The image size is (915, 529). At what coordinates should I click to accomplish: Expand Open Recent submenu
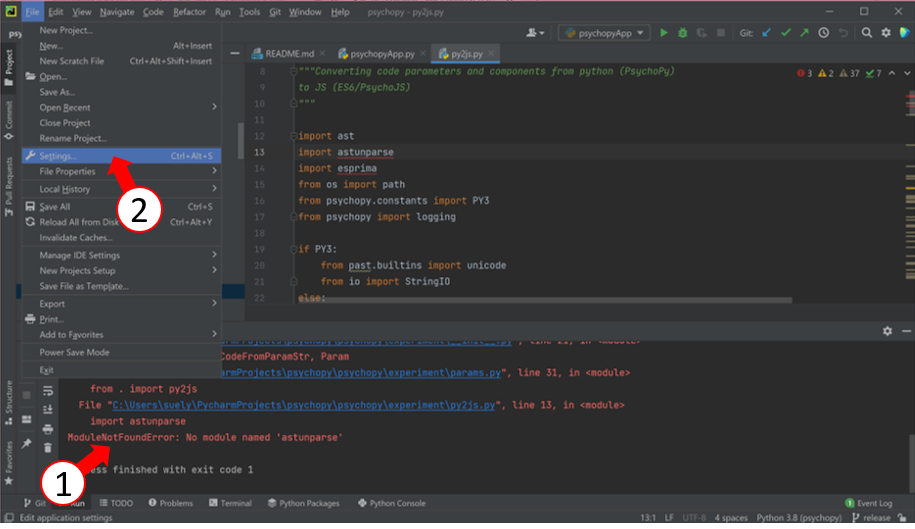pos(121,107)
